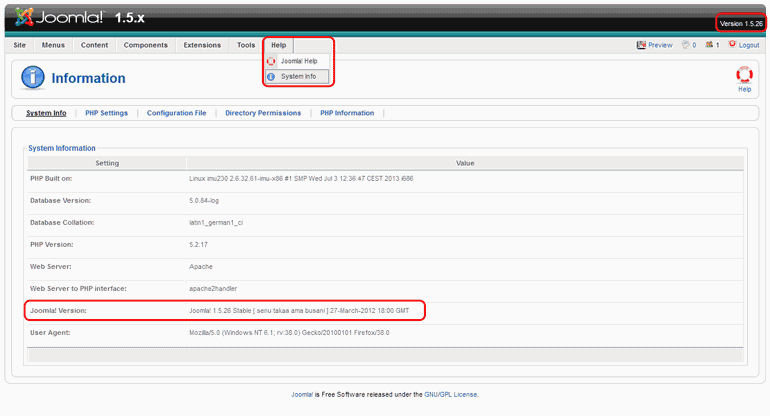
Task: Click the Logout link
Action: (x=749, y=45)
